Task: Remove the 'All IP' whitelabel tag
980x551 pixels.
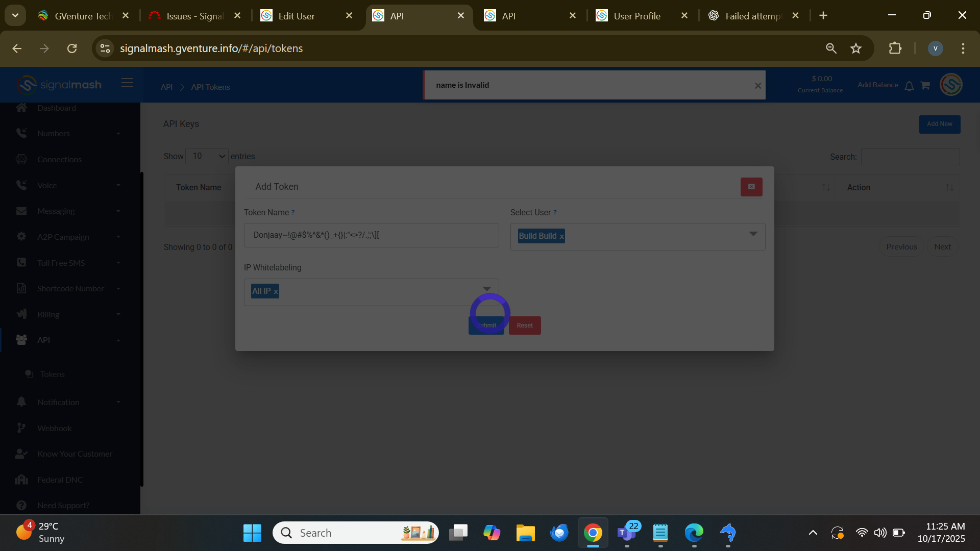Action: 276,291
